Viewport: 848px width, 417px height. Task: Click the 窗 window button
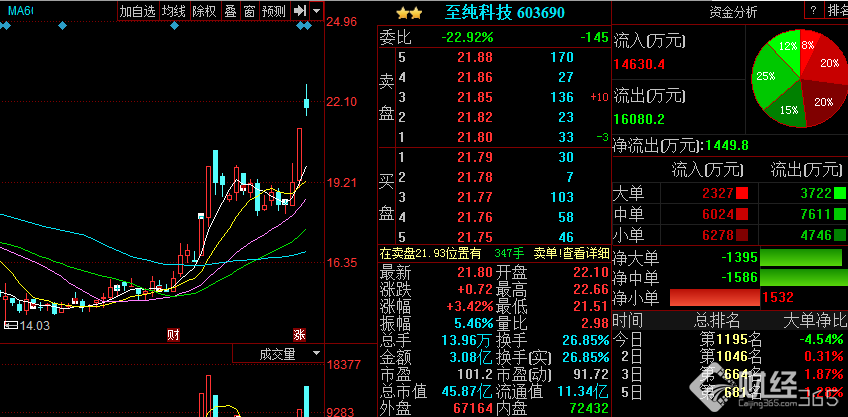249,10
